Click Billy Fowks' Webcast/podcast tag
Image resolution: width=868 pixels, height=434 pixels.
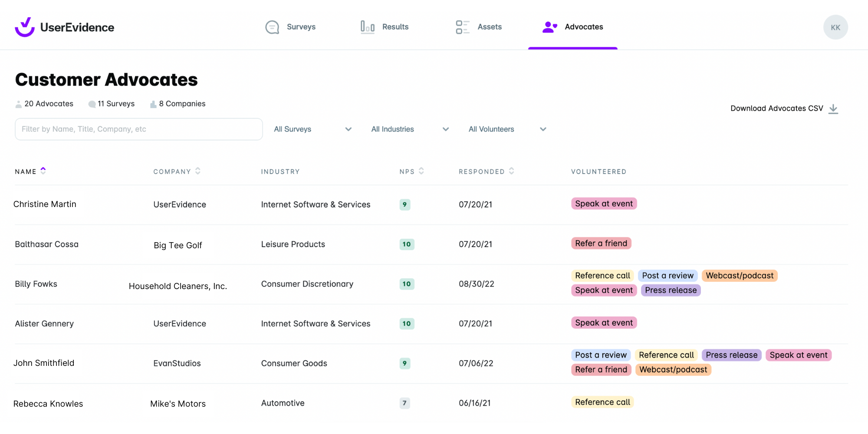(x=740, y=276)
